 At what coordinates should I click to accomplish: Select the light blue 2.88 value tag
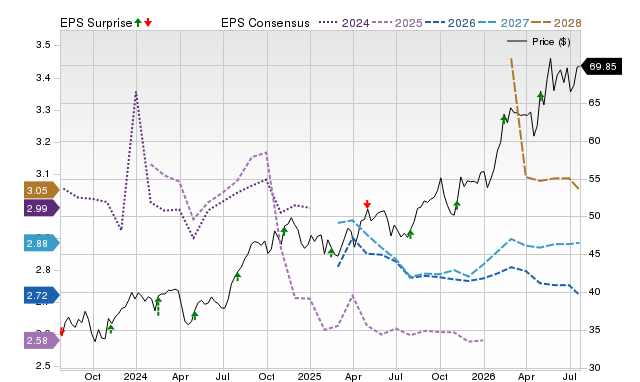point(42,243)
